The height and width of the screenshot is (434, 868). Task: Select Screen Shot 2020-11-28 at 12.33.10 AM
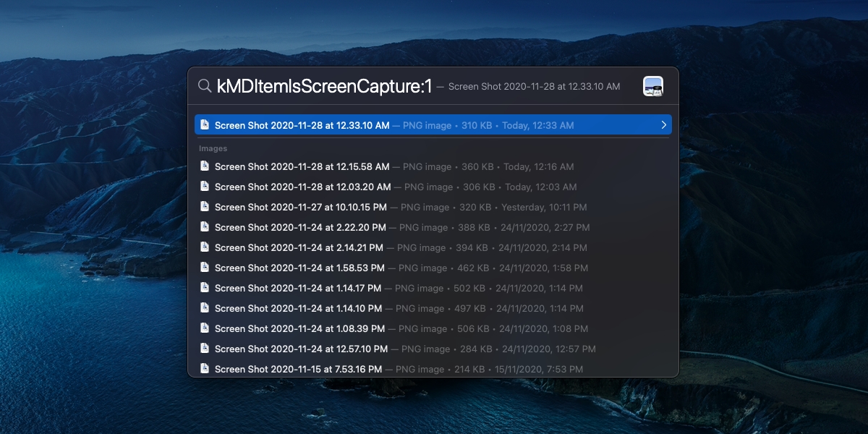433,125
